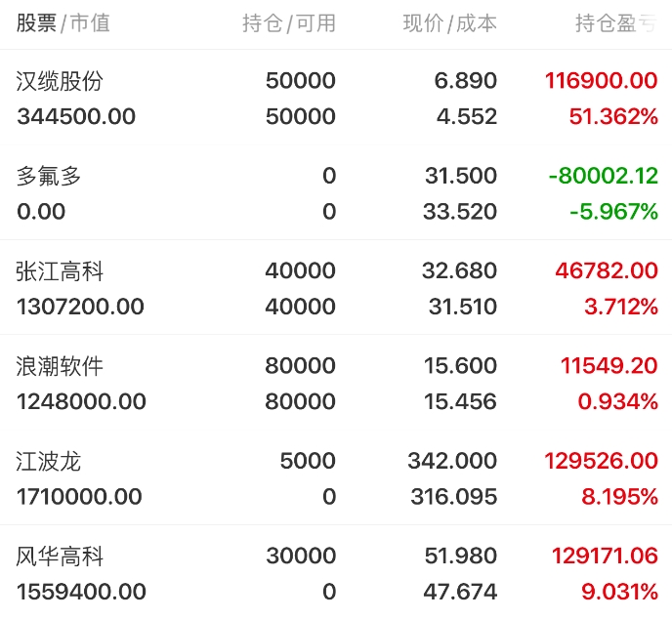
Task: Select cost price 15.456
Action: (460, 402)
